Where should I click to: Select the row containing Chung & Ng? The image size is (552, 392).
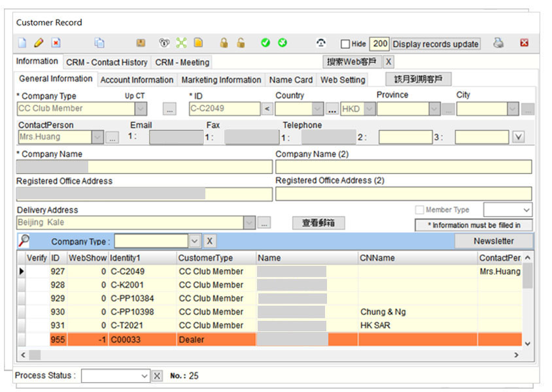click(x=269, y=312)
